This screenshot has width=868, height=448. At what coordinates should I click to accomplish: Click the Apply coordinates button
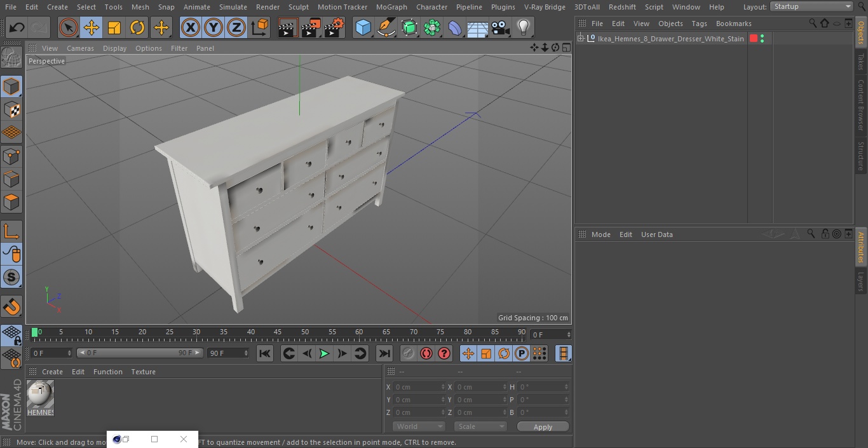(x=543, y=427)
